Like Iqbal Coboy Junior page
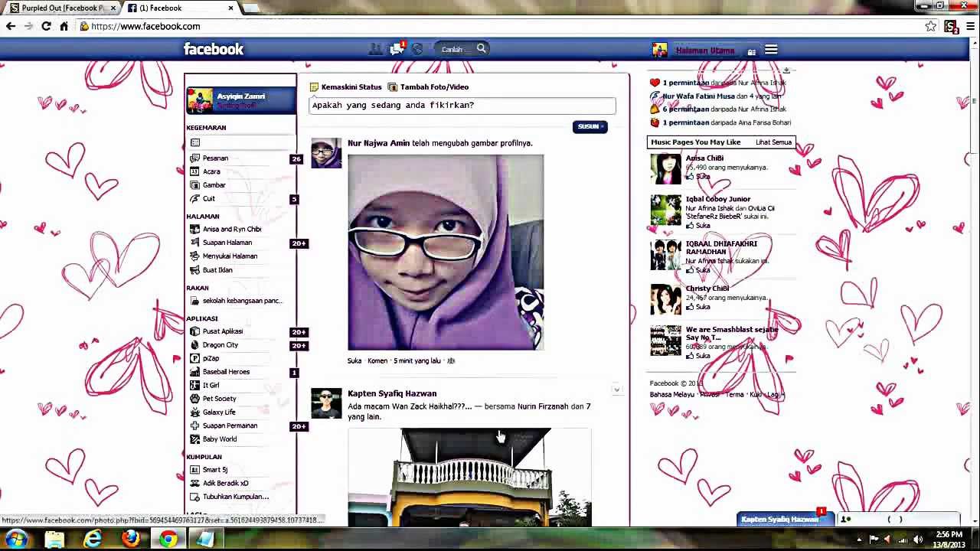Viewport: 980px width, 551px height. coord(698,226)
